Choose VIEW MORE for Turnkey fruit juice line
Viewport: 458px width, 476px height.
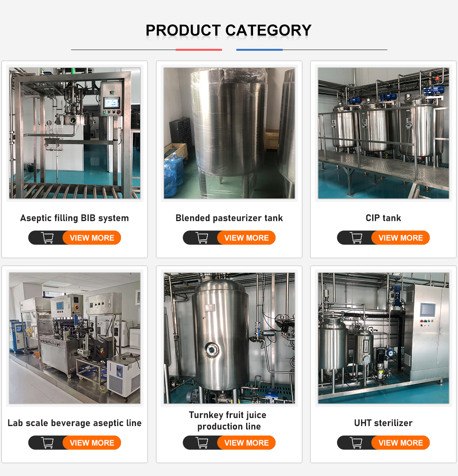[247, 443]
